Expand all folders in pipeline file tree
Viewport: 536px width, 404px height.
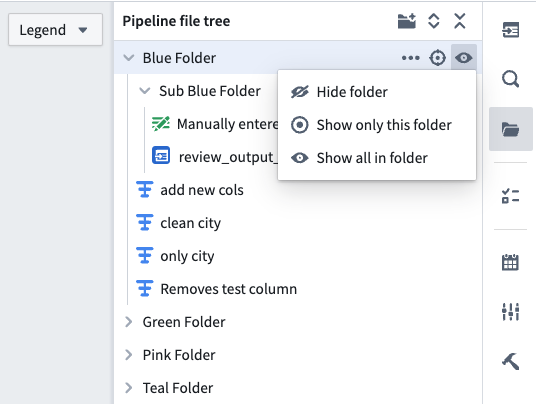pyautogui.click(x=434, y=21)
